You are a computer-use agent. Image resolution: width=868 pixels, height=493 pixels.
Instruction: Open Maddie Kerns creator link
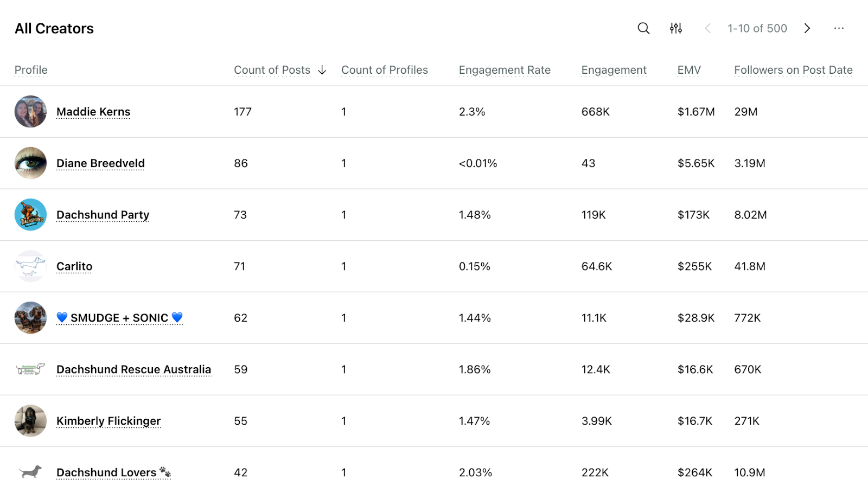[93, 112]
